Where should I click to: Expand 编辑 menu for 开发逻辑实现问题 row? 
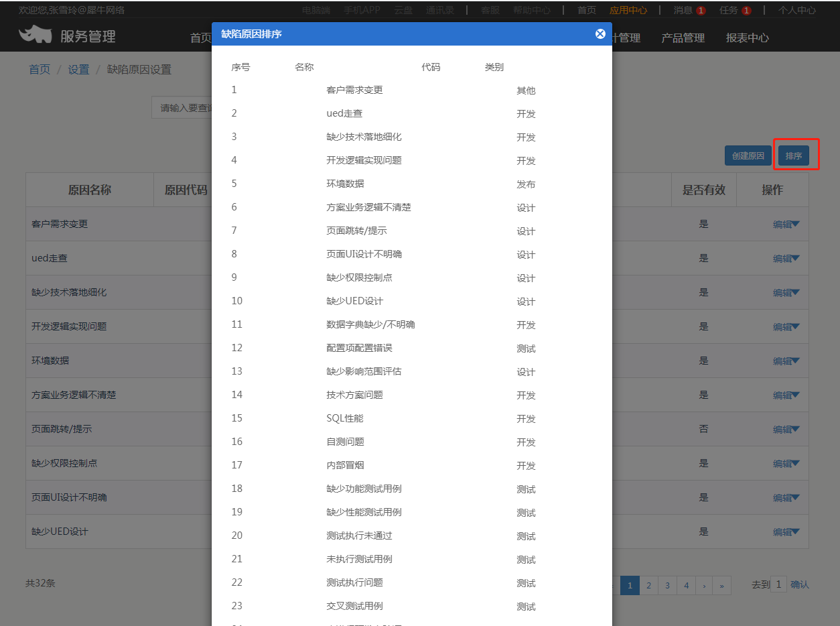click(786, 327)
